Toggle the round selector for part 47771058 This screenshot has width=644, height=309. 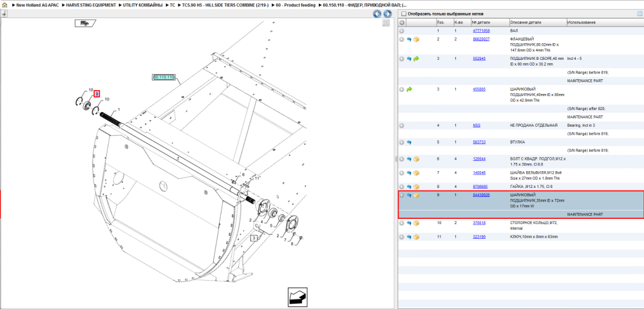pyautogui.click(x=402, y=31)
